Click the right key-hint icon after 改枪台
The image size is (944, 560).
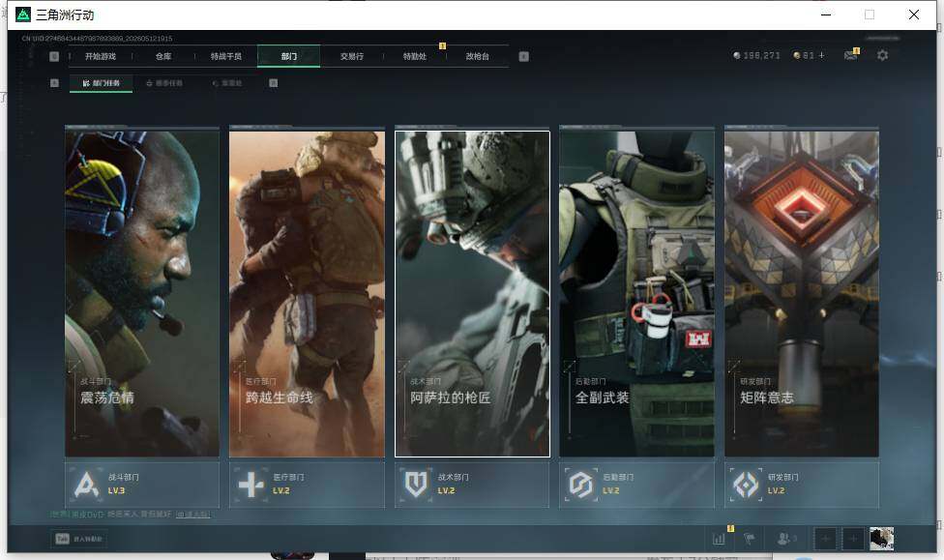(x=524, y=56)
